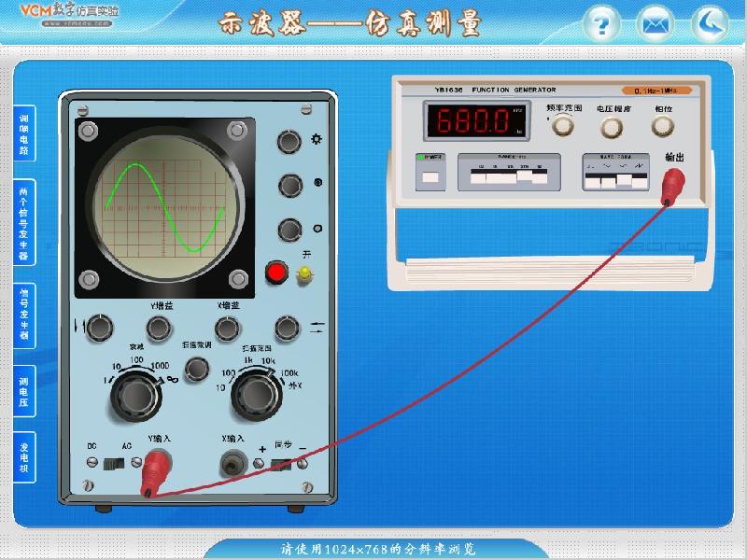747x560 pixels.
Task: Click the 扫描范围 sweep range rotary selector
Action: click(252, 396)
